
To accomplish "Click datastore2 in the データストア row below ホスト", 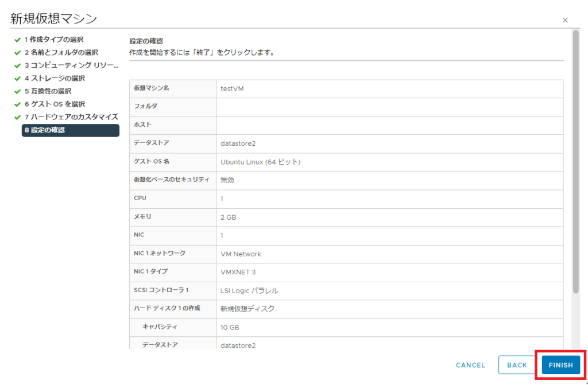I will coord(238,143).
